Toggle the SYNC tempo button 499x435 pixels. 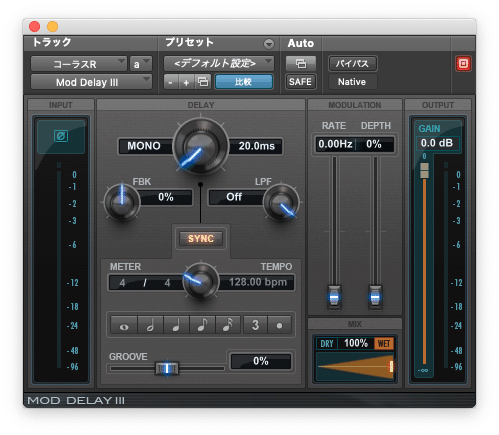(201, 239)
